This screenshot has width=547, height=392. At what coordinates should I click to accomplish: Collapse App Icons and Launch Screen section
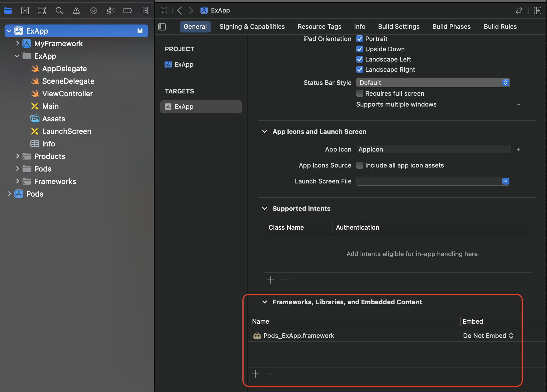point(265,132)
